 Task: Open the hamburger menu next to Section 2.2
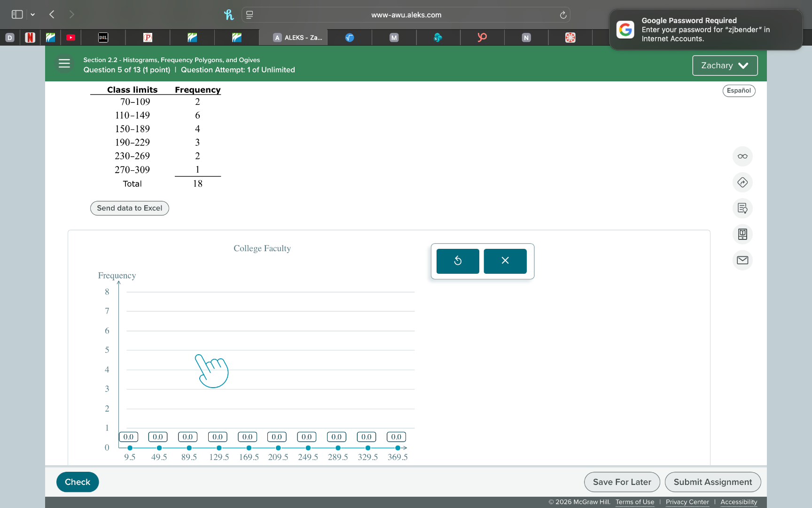click(64, 63)
